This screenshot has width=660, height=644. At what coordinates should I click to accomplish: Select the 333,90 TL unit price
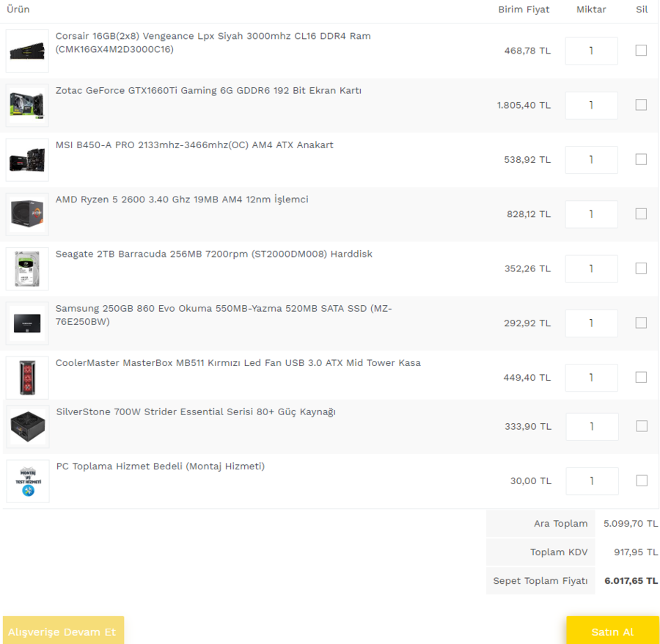tap(528, 427)
